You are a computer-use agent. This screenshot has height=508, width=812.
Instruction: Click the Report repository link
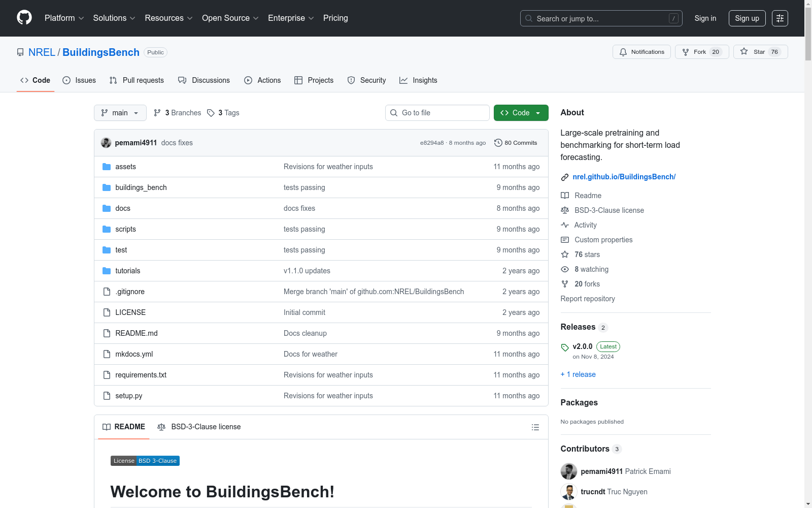tap(588, 299)
